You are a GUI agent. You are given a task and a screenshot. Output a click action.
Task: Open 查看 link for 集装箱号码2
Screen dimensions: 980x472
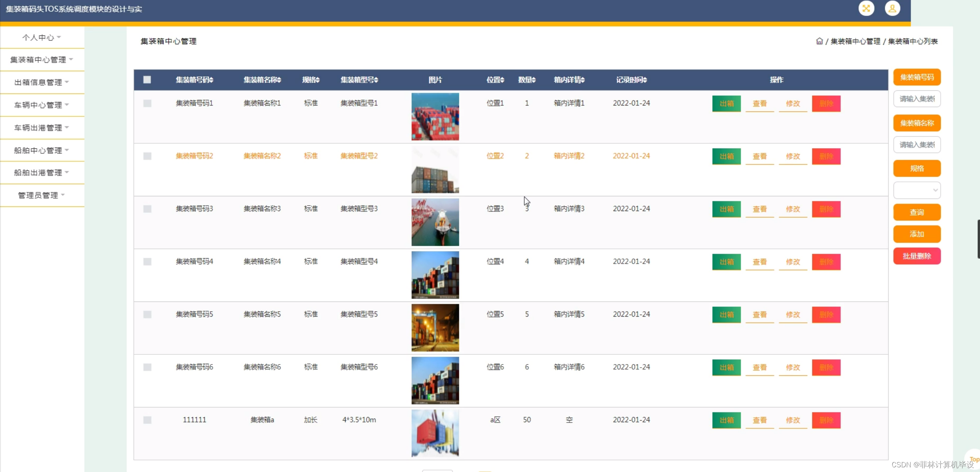coord(759,157)
